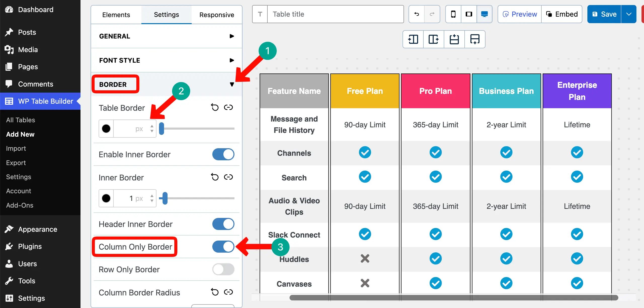This screenshot has height=308, width=644.
Task: Click the Preview button
Action: point(519,14)
